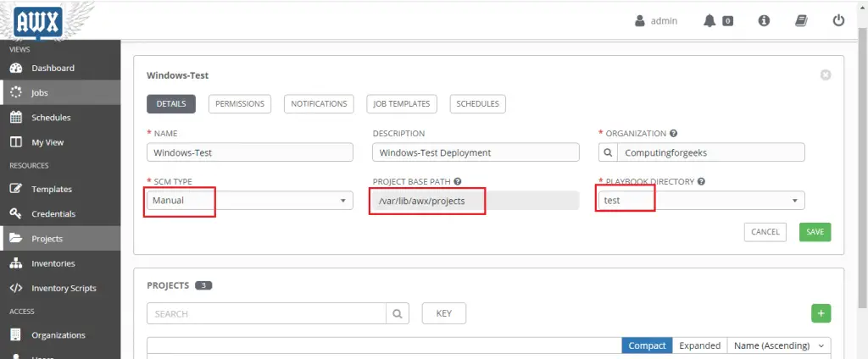Click the Cancel button

click(x=765, y=232)
